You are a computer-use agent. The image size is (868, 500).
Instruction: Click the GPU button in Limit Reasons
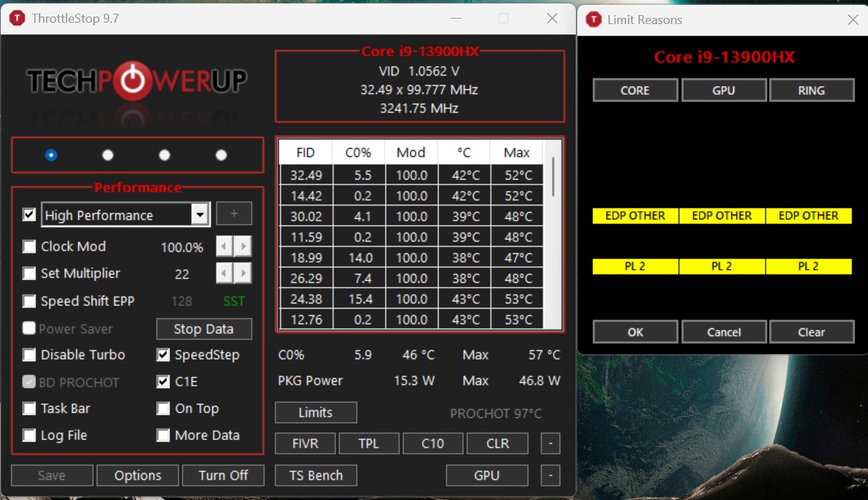pyautogui.click(x=724, y=90)
